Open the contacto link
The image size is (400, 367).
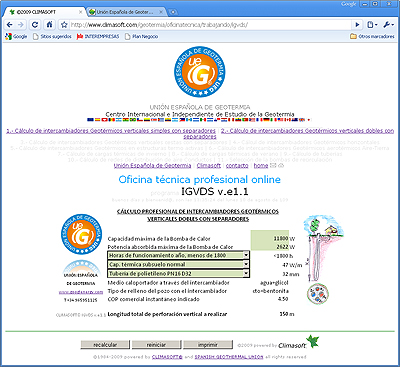pyautogui.click(x=237, y=165)
